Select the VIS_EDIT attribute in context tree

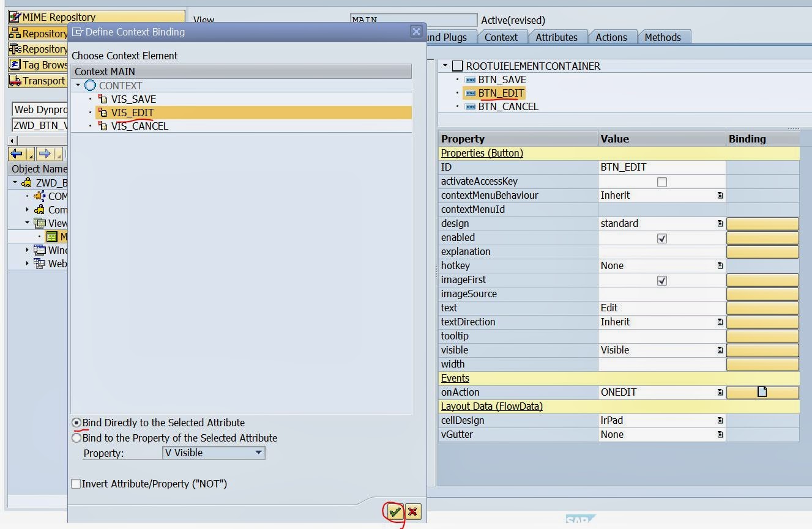coord(132,113)
